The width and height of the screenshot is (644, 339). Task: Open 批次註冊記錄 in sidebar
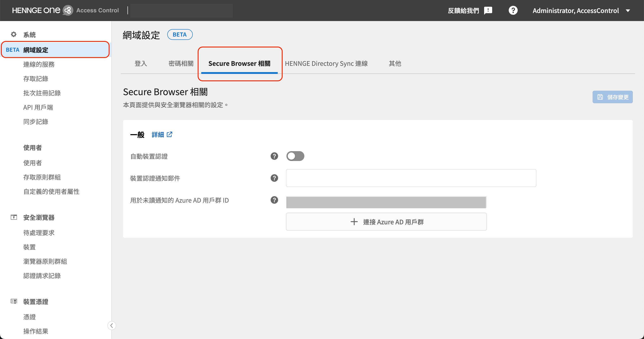[42, 93]
